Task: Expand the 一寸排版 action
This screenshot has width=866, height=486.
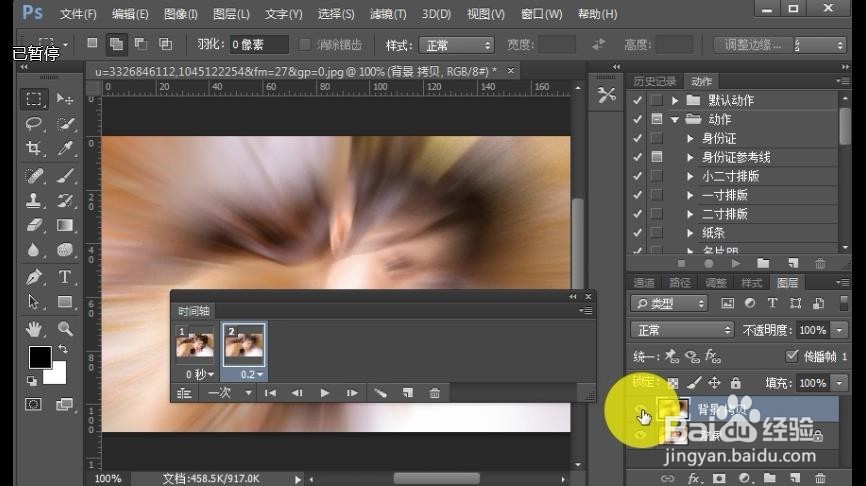Action: pyautogui.click(x=690, y=195)
